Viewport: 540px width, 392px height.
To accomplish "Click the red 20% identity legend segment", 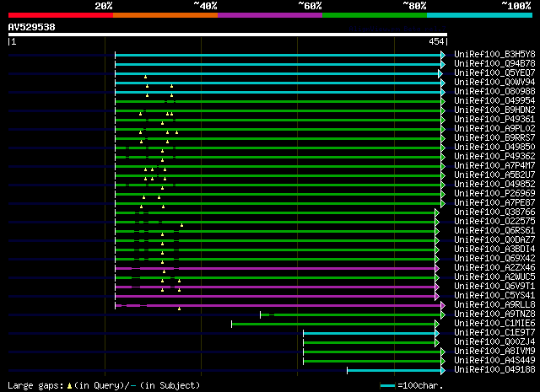I will pos(61,15).
